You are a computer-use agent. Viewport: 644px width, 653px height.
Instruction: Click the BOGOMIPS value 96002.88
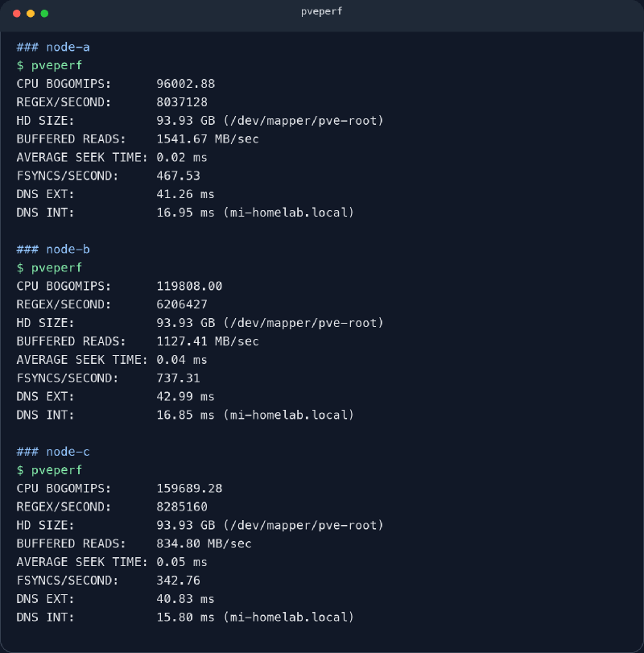186,84
